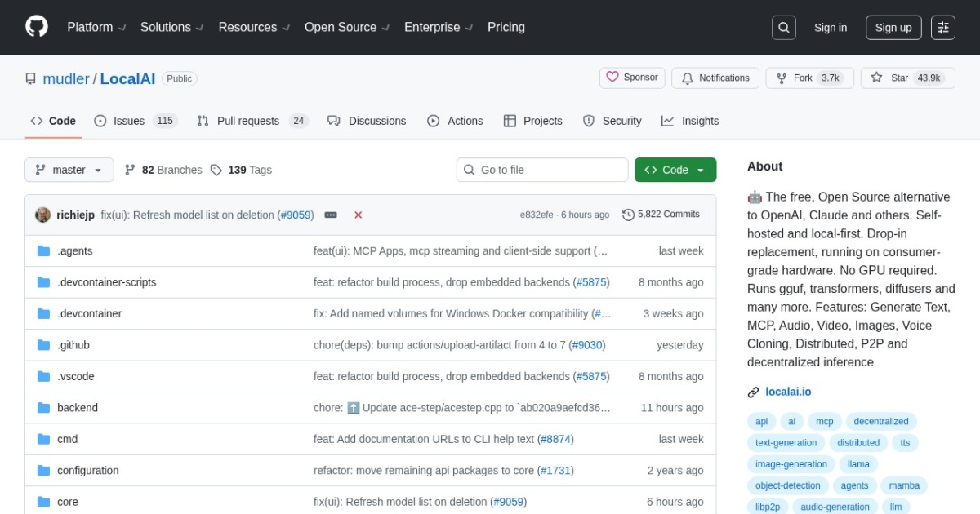Open commit history via the clock icon

pyautogui.click(x=628, y=215)
